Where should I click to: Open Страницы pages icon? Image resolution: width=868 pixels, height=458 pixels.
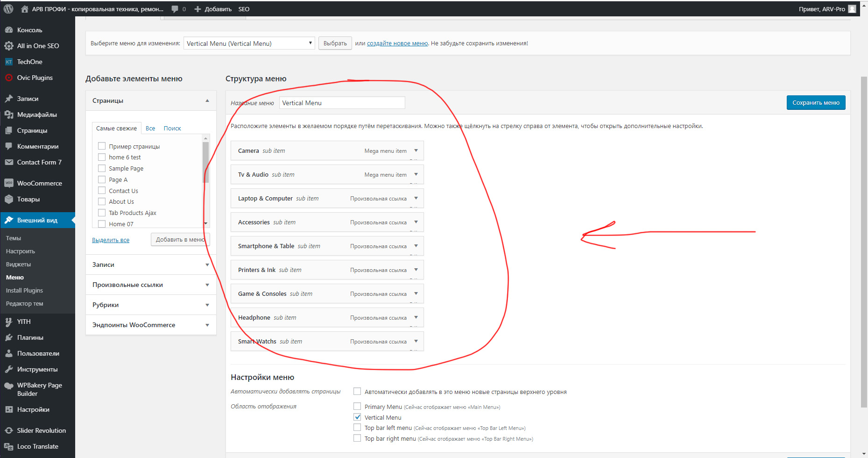[9, 130]
